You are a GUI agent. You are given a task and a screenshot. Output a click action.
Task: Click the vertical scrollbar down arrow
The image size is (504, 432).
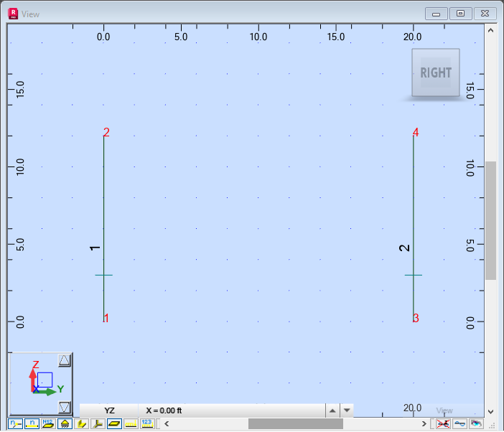pyautogui.click(x=490, y=412)
